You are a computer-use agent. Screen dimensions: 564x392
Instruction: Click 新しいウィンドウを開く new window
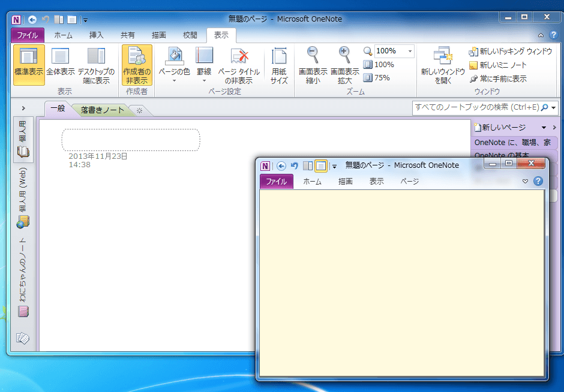(443, 65)
